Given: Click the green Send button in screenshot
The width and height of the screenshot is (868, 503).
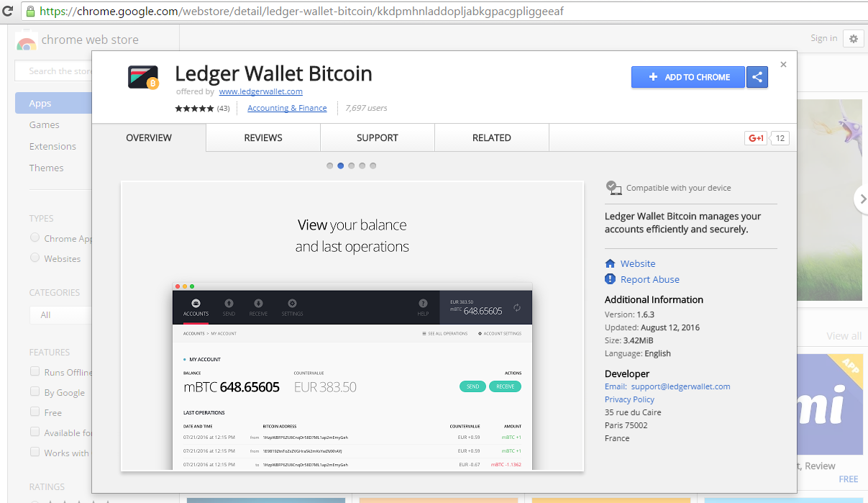Looking at the screenshot, I should (472, 386).
